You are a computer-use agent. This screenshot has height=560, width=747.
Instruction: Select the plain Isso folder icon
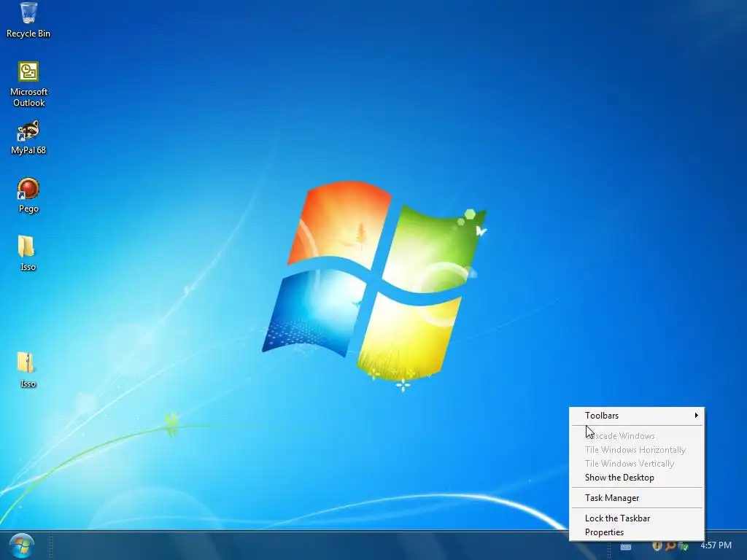(27, 253)
